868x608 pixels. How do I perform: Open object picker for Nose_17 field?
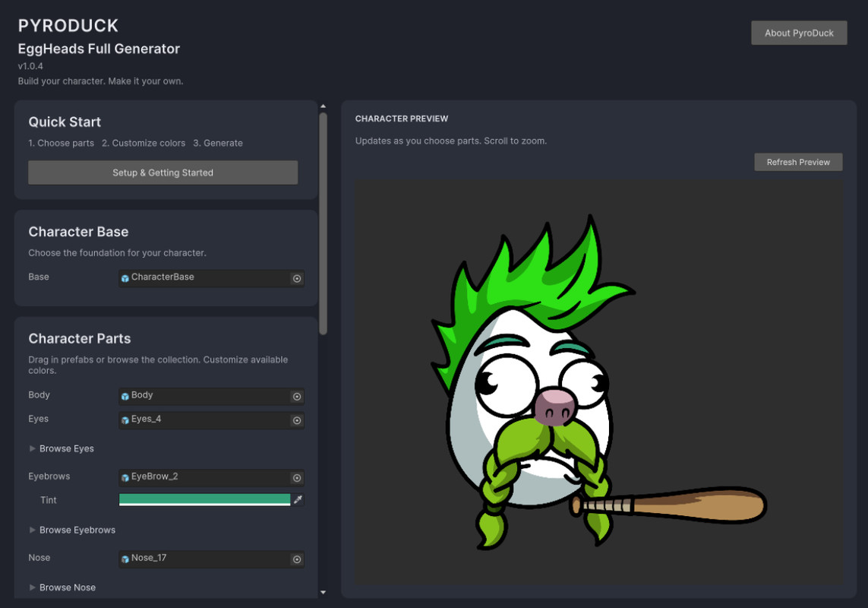[x=297, y=559]
